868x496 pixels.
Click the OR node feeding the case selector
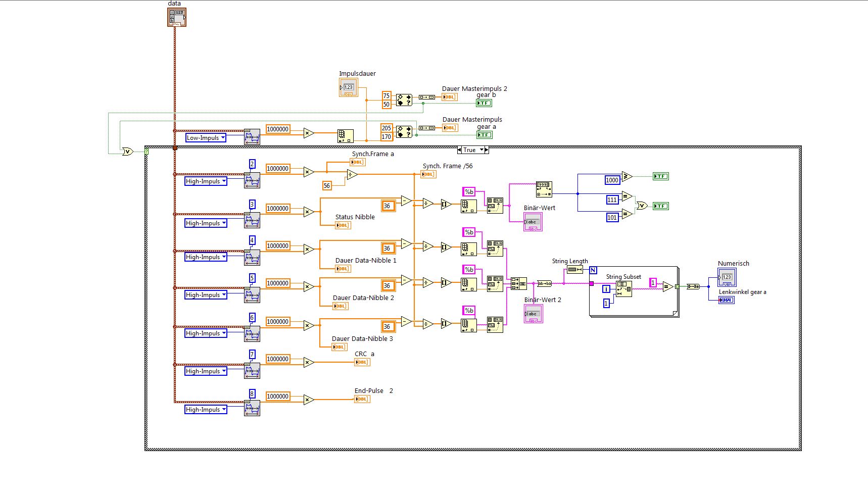127,152
